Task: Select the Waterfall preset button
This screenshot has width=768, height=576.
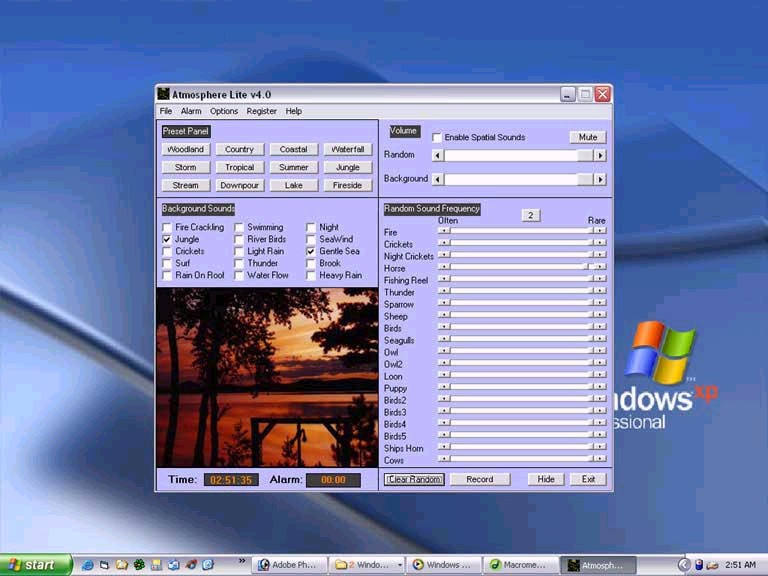Action: tap(348, 149)
